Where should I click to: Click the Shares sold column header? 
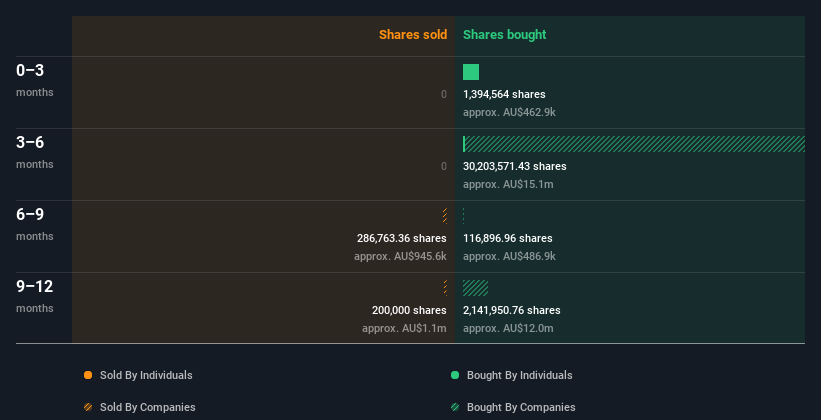point(413,35)
